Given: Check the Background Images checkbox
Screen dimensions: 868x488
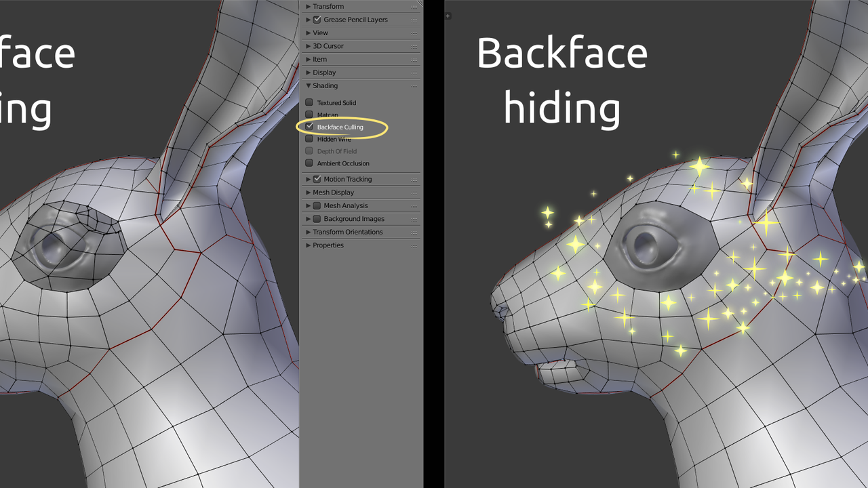Looking at the screenshot, I should (317, 219).
